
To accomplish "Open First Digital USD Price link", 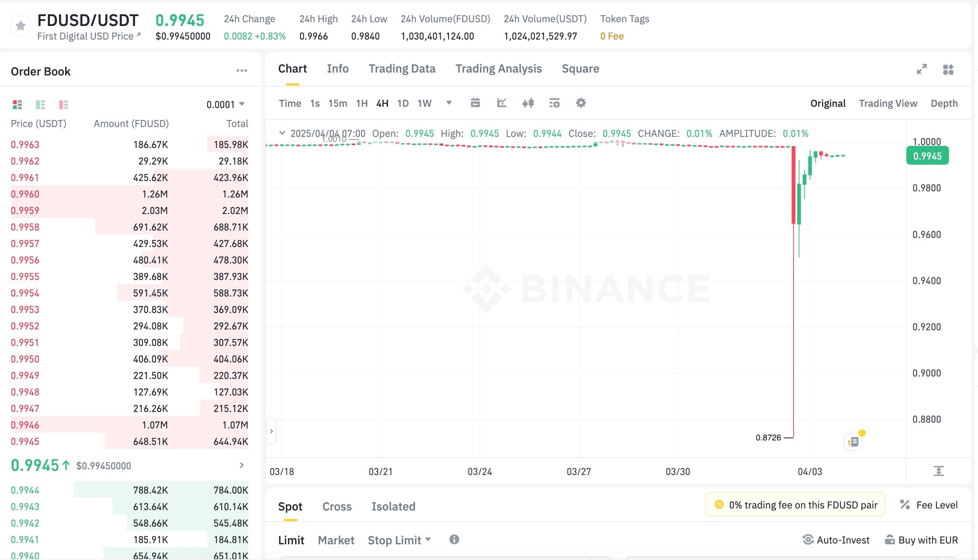I will 89,36.
